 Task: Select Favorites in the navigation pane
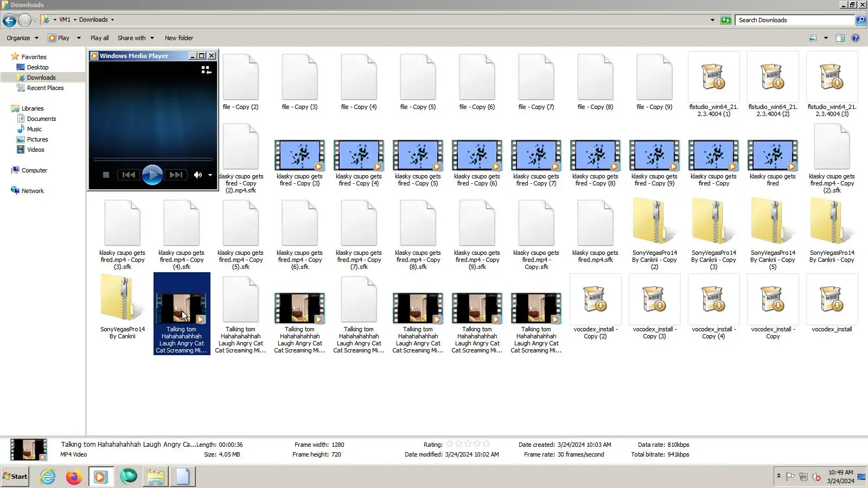[34, 57]
